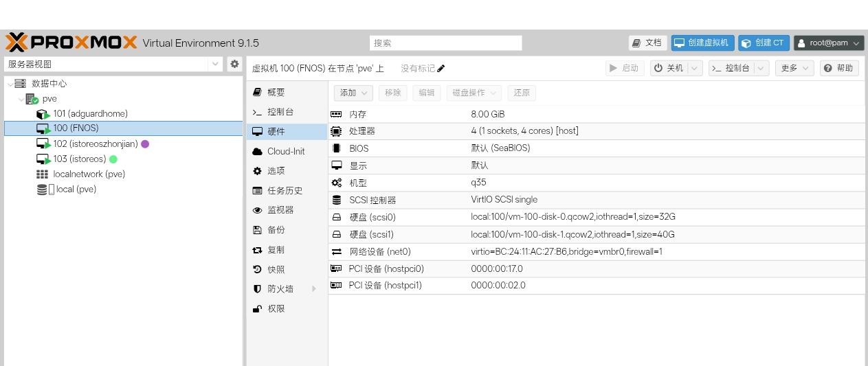This screenshot has width=868, height=366.
Task: Open the Add (添加) dropdown
Action: coord(353,93)
